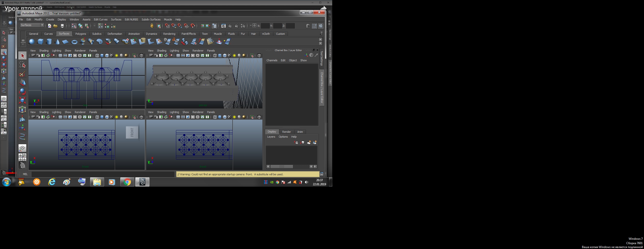
Task: Open the Edit NURBS menu
Action: click(131, 19)
